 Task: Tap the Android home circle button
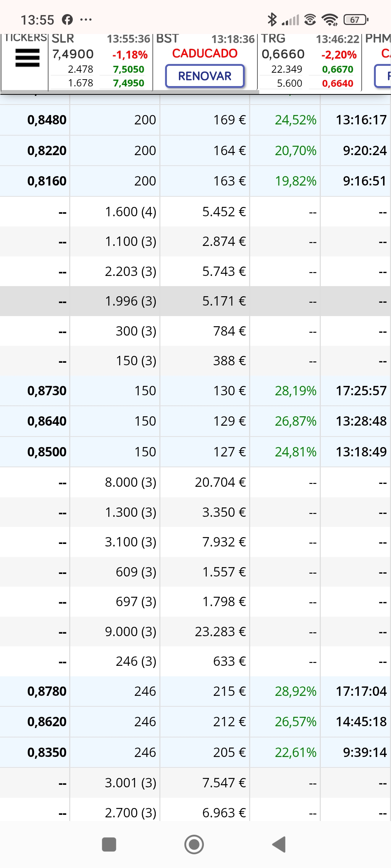tap(194, 844)
